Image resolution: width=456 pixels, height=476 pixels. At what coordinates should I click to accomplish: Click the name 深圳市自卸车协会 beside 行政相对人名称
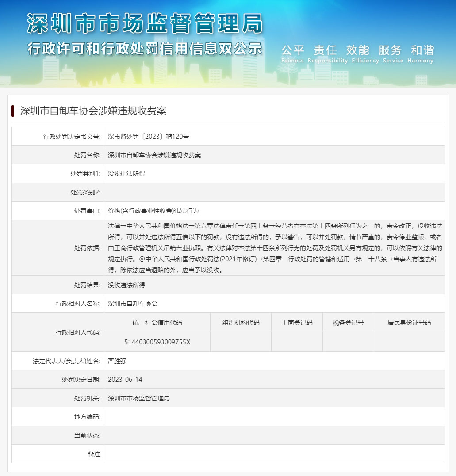[x=133, y=304]
